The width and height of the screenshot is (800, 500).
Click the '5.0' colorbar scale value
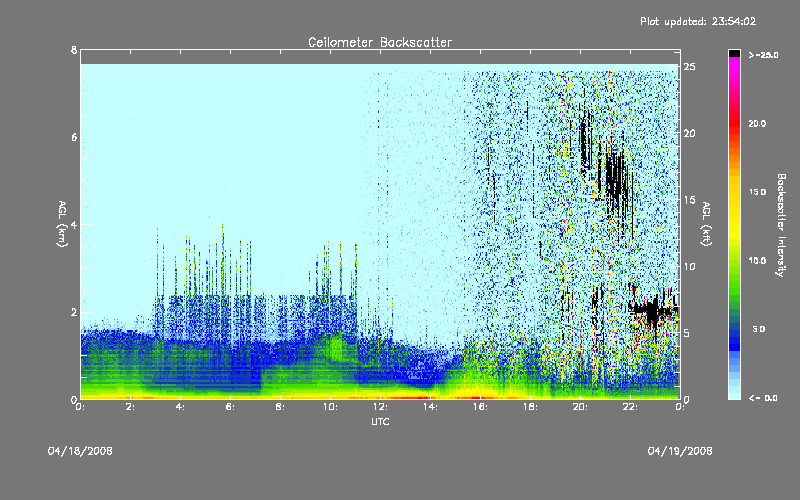[x=759, y=329]
